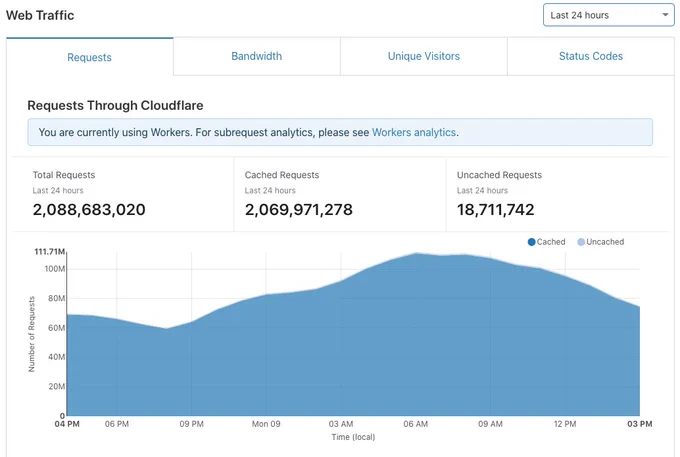Click the 04 PM x-axis label
This screenshot has width=680, height=457.
click(x=67, y=424)
